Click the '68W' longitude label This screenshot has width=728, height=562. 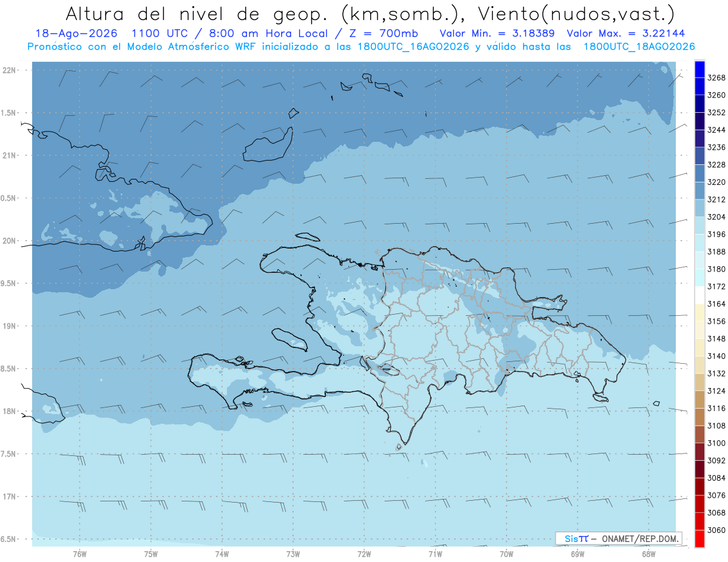click(649, 555)
